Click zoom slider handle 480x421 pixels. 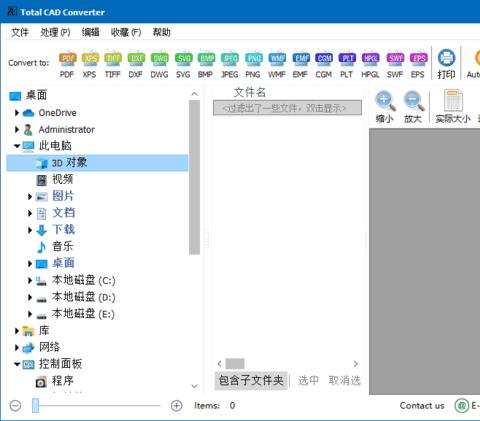[35, 406]
